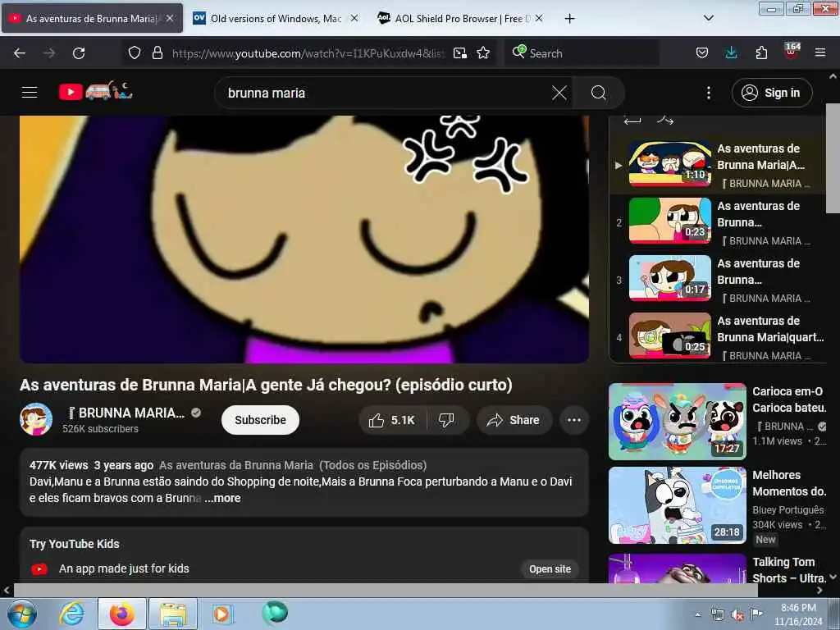List all tabs with the chevron dropdown
This screenshot has width=840, height=630.
pyautogui.click(x=708, y=18)
